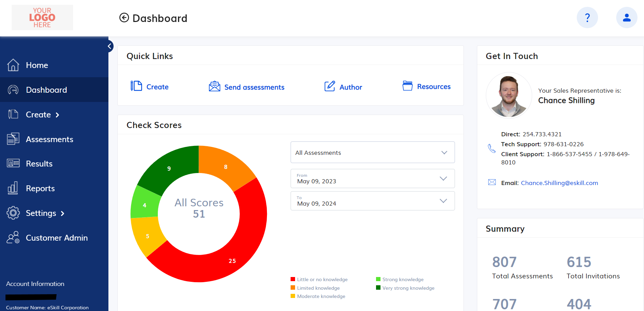Click the back arrow beside Dashboard title
The height and width of the screenshot is (311, 644).
click(124, 18)
